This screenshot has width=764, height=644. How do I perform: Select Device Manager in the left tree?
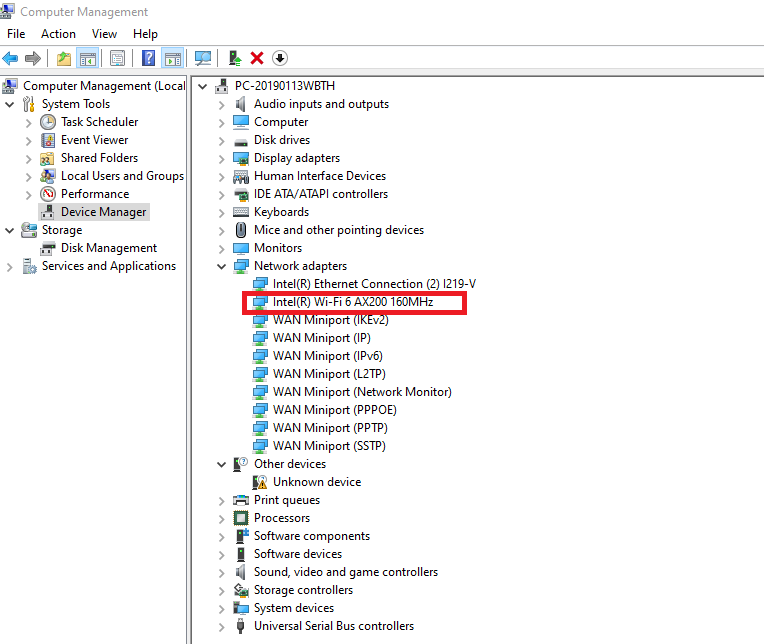point(103,212)
